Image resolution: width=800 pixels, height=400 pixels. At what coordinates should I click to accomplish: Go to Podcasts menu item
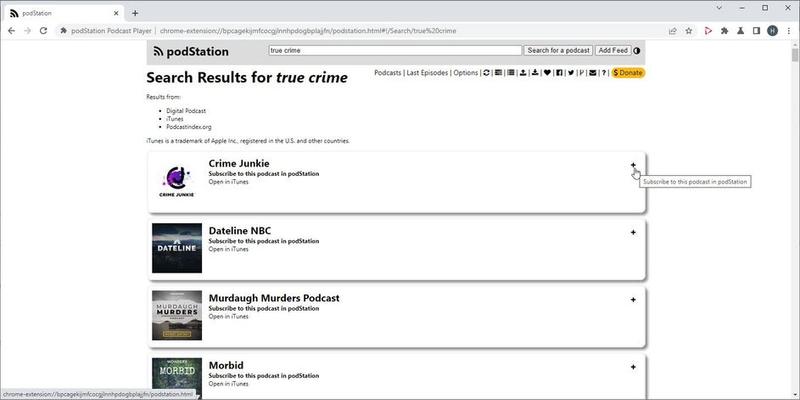point(388,73)
